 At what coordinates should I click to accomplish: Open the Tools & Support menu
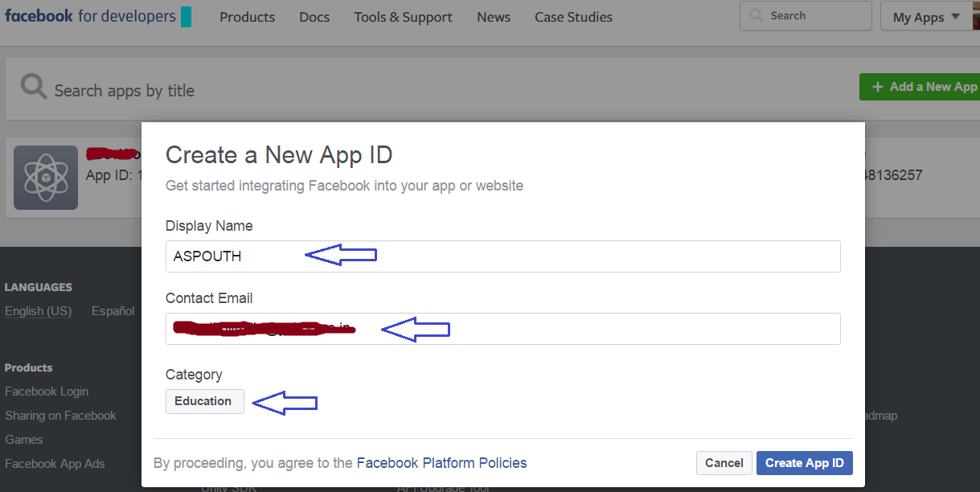(402, 16)
